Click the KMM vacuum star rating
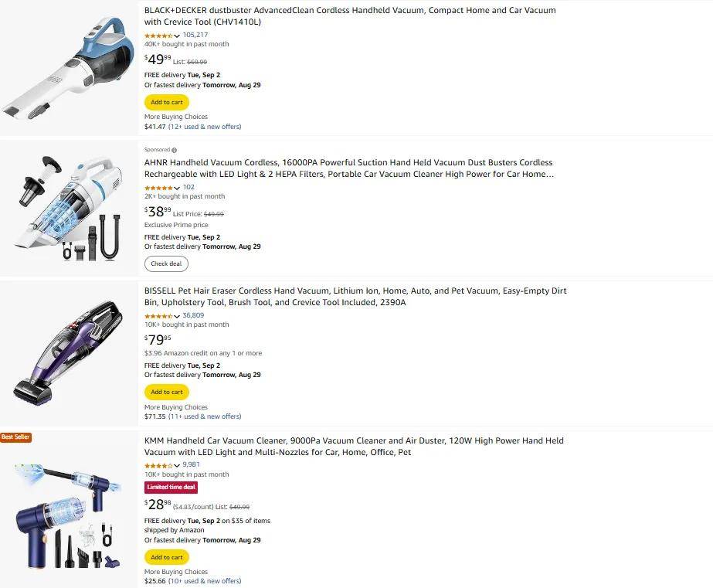 coord(158,466)
